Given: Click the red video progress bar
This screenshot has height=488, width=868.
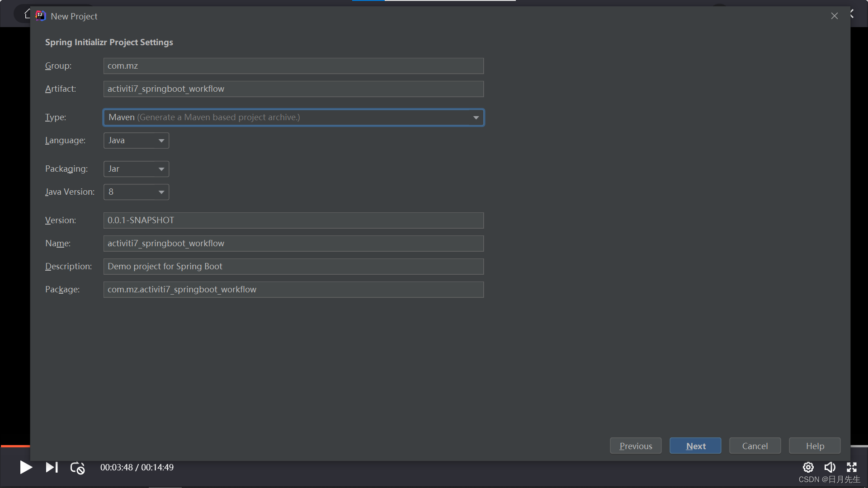Looking at the screenshot, I should pyautogui.click(x=15, y=446).
